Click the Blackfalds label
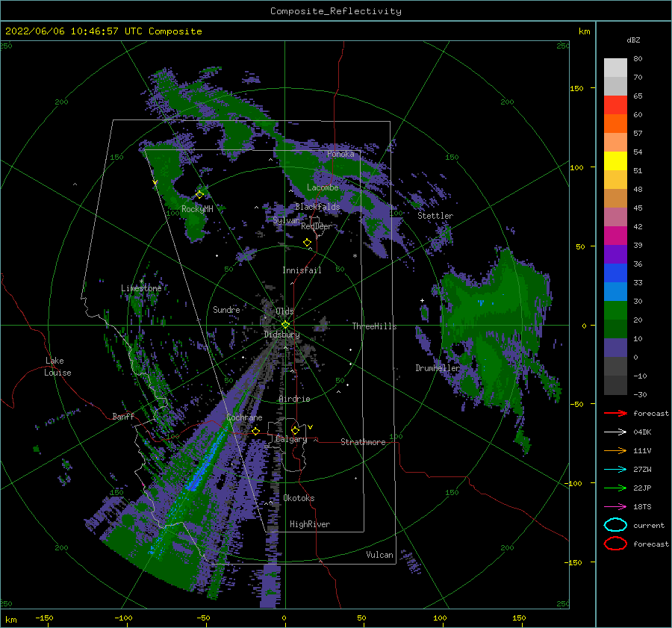 point(317,207)
